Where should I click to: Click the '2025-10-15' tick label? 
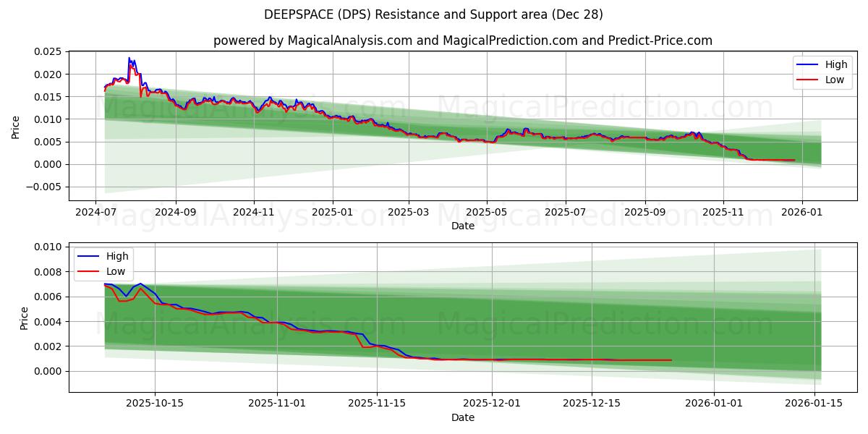point(156,404)
